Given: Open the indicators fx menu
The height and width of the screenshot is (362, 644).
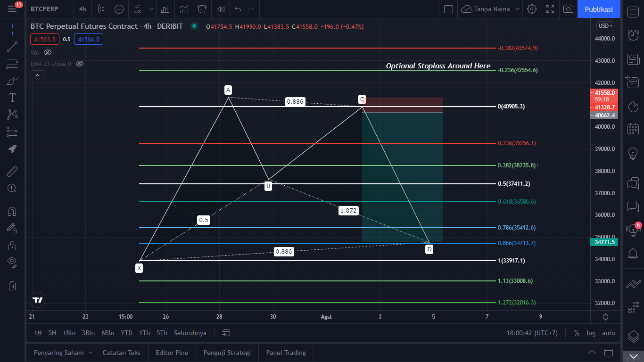Looking at the screenshot, I should coord(138,9).
